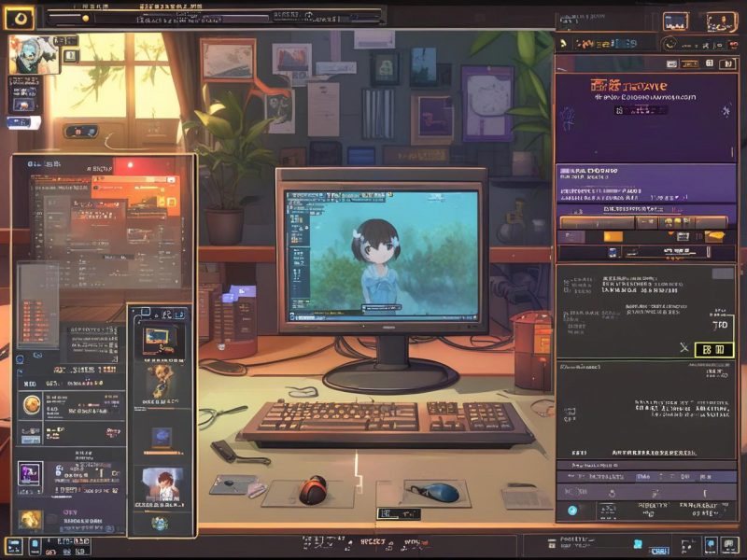The height and width of the screenshot is (560, 747).
Task: Click the gold button with yellow icons
Action: pyautogui.click(x=676, y=222)
